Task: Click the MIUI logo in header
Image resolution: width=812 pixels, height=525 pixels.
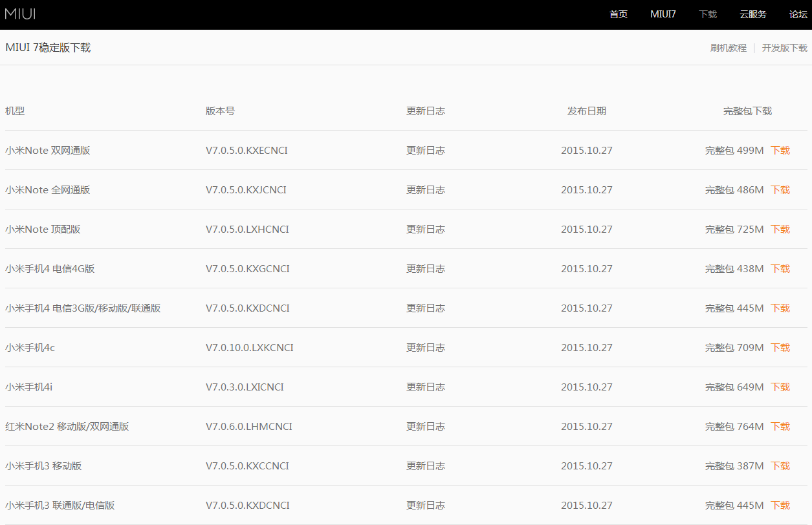Action: click(20, 14)
